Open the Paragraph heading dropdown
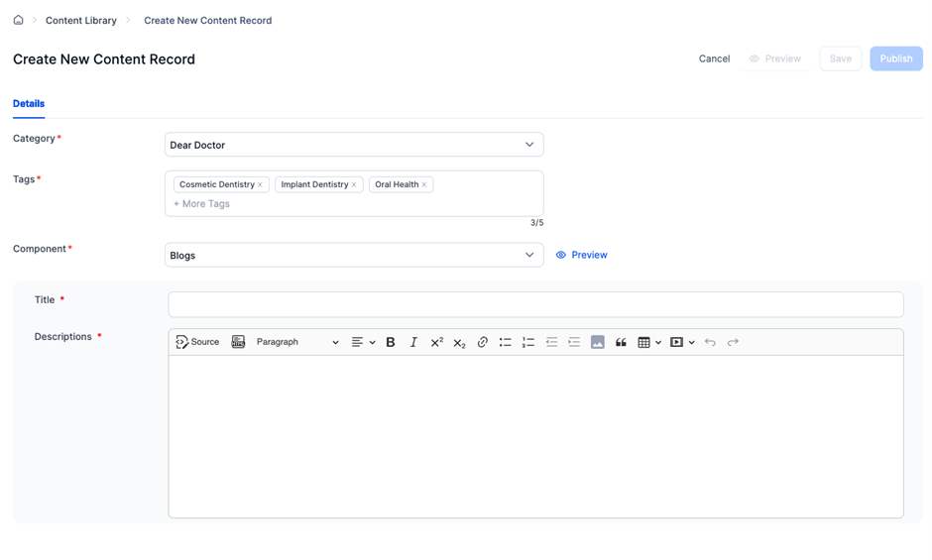 coord(297,342)
